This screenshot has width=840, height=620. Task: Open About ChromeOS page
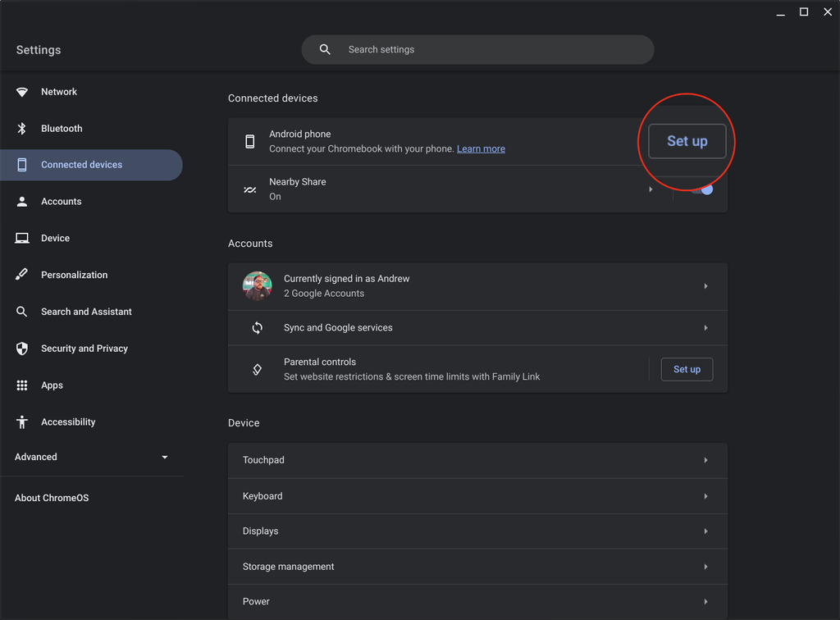tap(52, 498)
